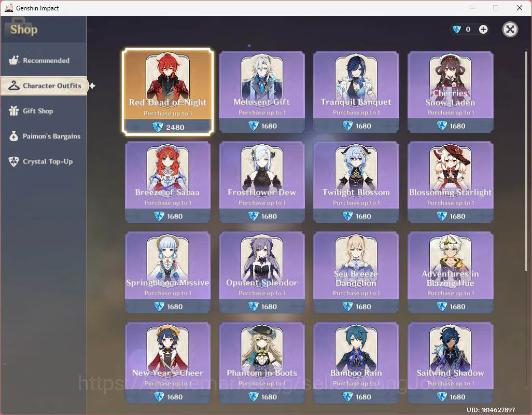Image resolution: width=532 pixels, height=415 pixels.
Task: Click crystal icon on New Year's Cheer price
Action: [x=159, y=397]
